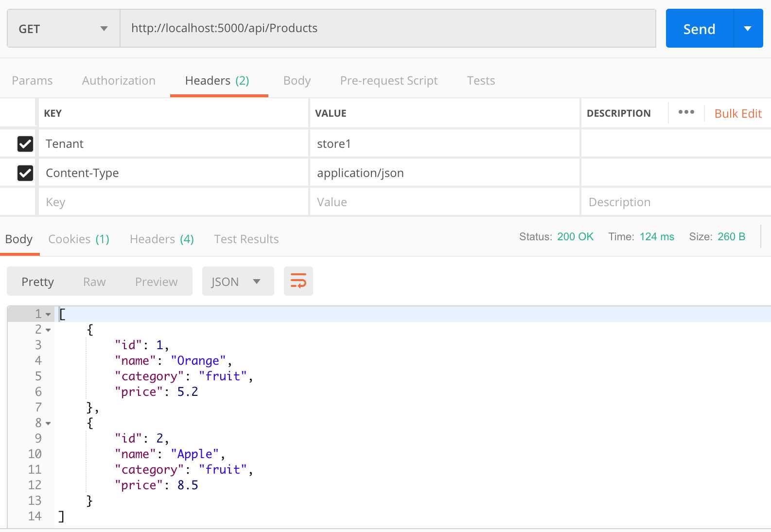This screenshot has width=771, height=532.
Task: Click the 200 OK status text
Action: (x=575, y=237)
